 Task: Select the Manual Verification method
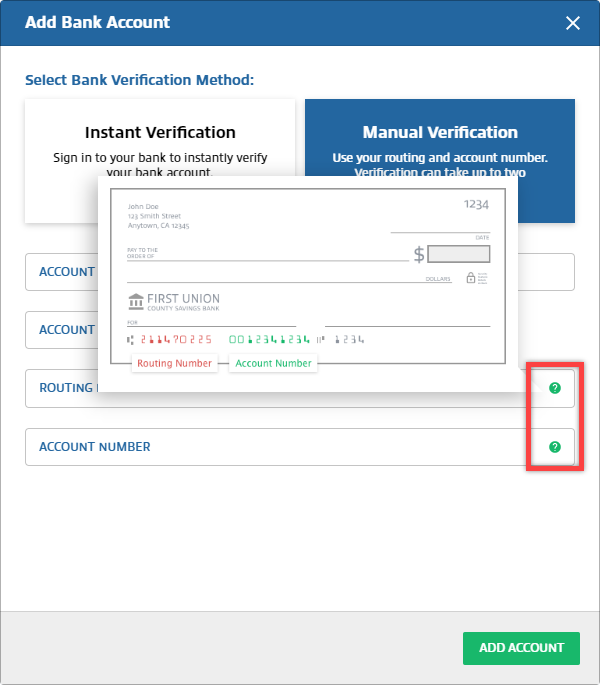pos(440,161)
